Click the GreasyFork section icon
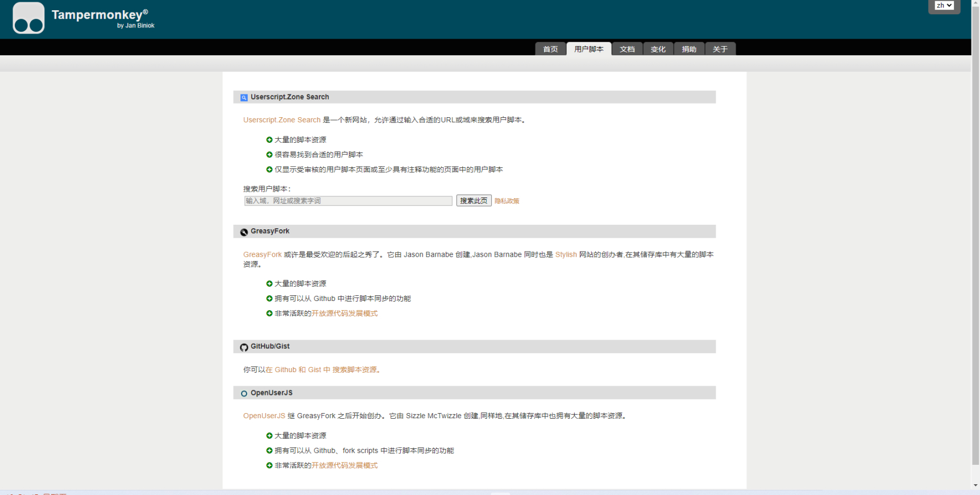 point(244,232)
